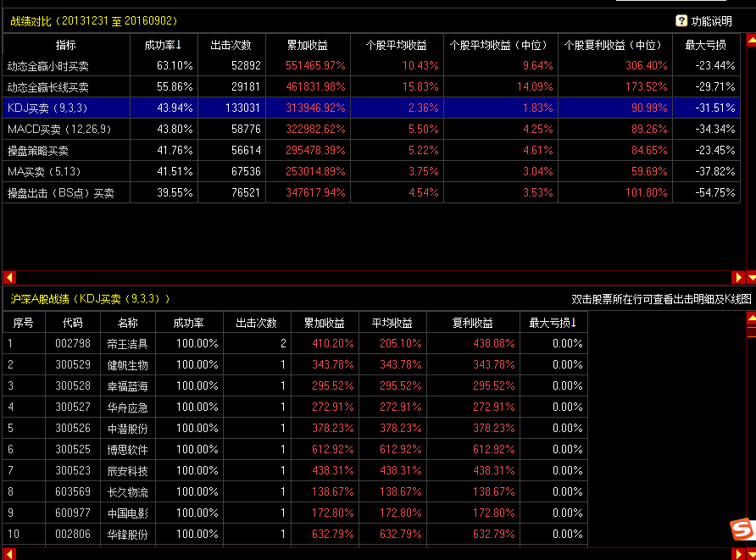The height and width of the screenshot is (560, 756).
Task: Select the 中国电影 stock row
Action: click(127, 513)
